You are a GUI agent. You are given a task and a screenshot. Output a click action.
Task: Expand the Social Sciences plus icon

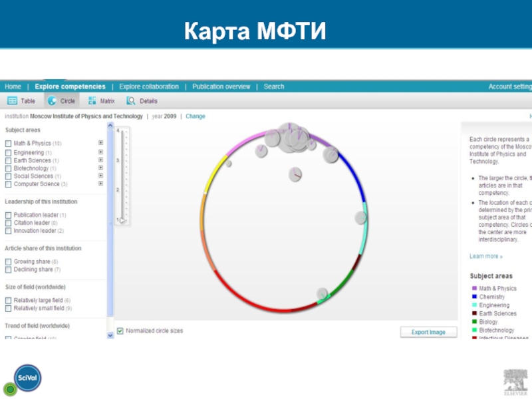pyautogui.click(x=101, y=176)
